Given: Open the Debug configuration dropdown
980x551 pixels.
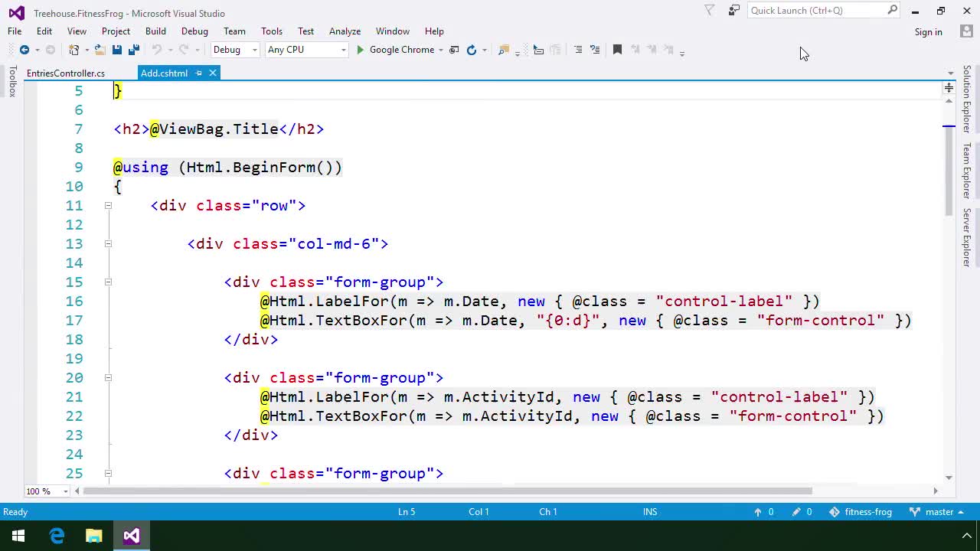Looking at the screenshot, I should 235,49.
